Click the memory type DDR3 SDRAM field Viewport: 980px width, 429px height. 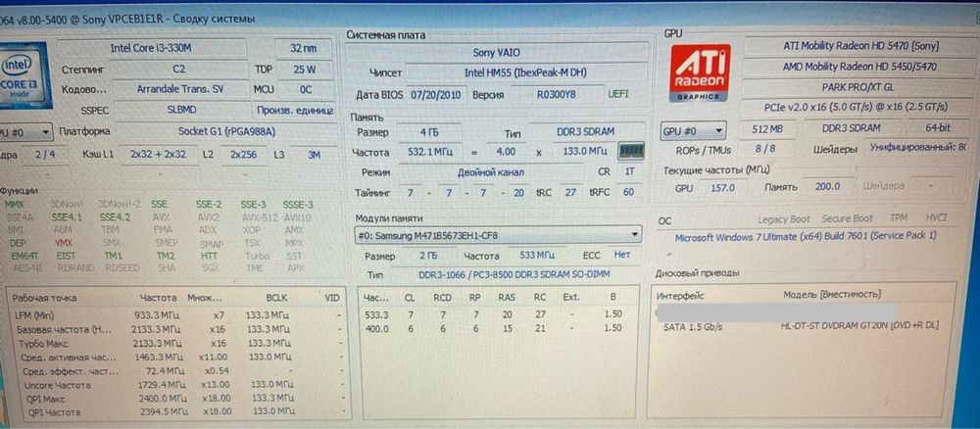point(586,132)
